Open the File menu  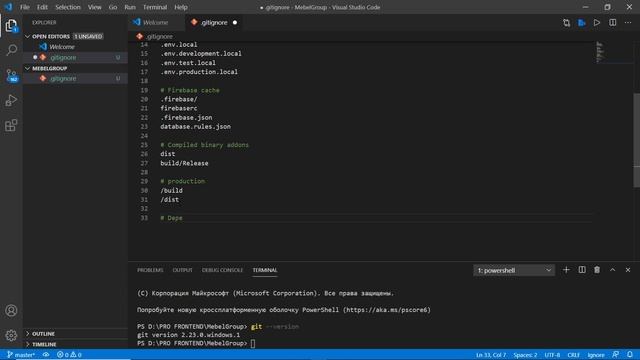pyautogui.click(x=24, y=7)
